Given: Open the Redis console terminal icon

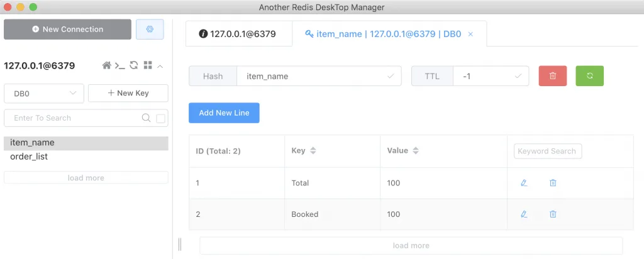Looking at the screenshot, I should 120,65.
